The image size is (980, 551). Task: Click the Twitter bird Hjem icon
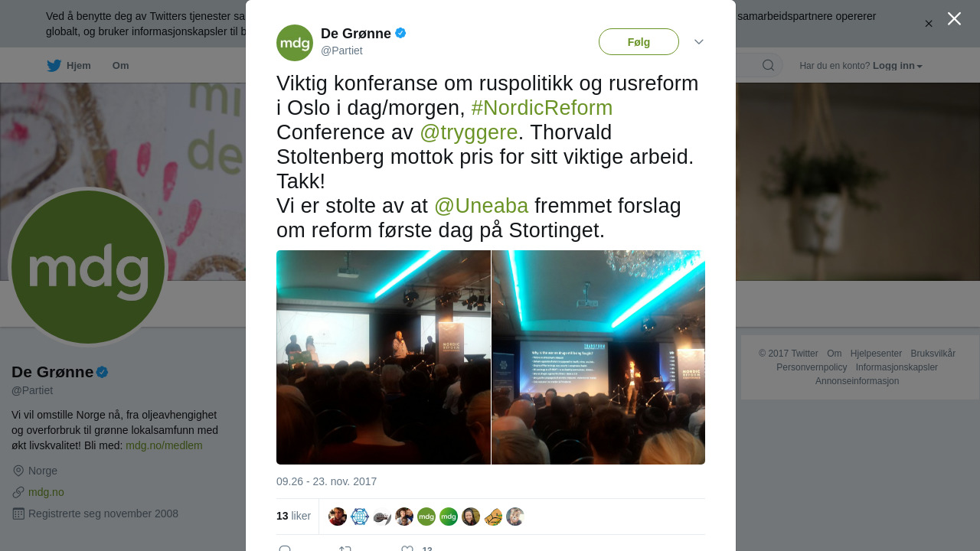pos(54,66)
